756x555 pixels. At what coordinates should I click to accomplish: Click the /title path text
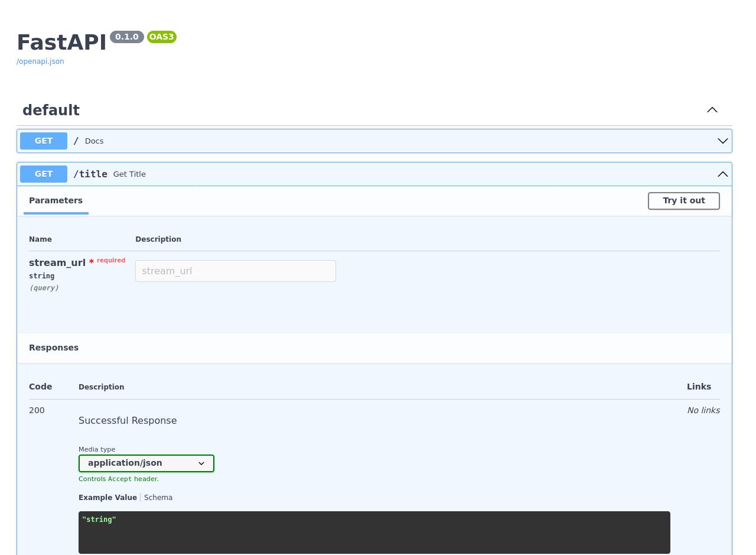click(x=90, y=174)
